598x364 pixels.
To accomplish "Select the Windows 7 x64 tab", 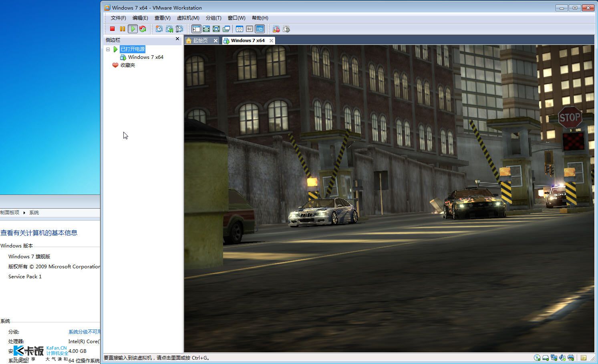I will click(x=248, y=40).
